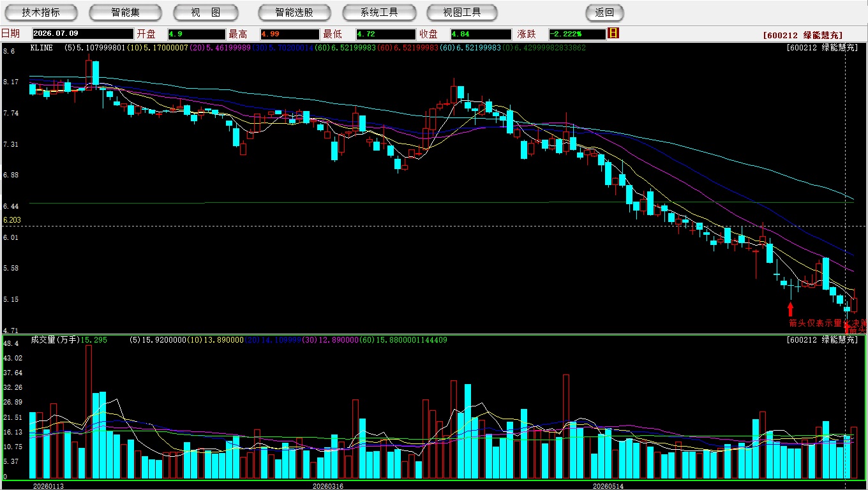
Task: Click the red stock title [600212 绿能慧充]
Action: click(x=802, y=35)
